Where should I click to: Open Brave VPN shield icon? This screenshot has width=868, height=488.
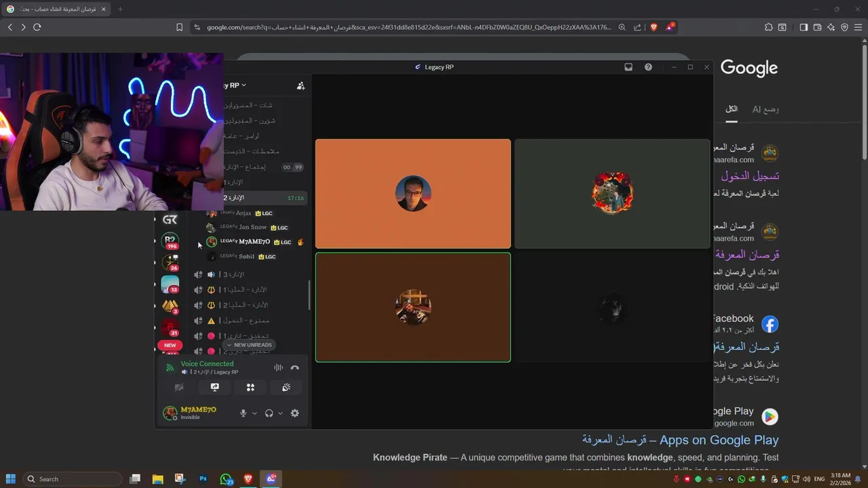[844, 27]
